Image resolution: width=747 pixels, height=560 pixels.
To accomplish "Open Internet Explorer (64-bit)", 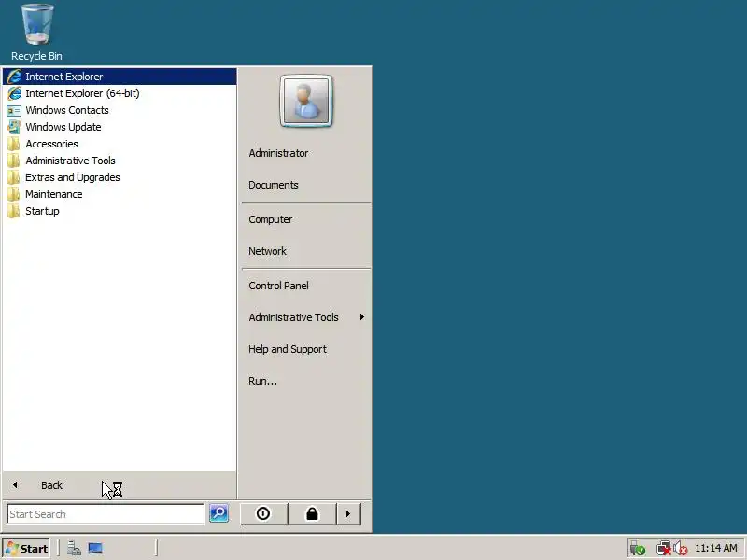I will (x=120, y=93).
